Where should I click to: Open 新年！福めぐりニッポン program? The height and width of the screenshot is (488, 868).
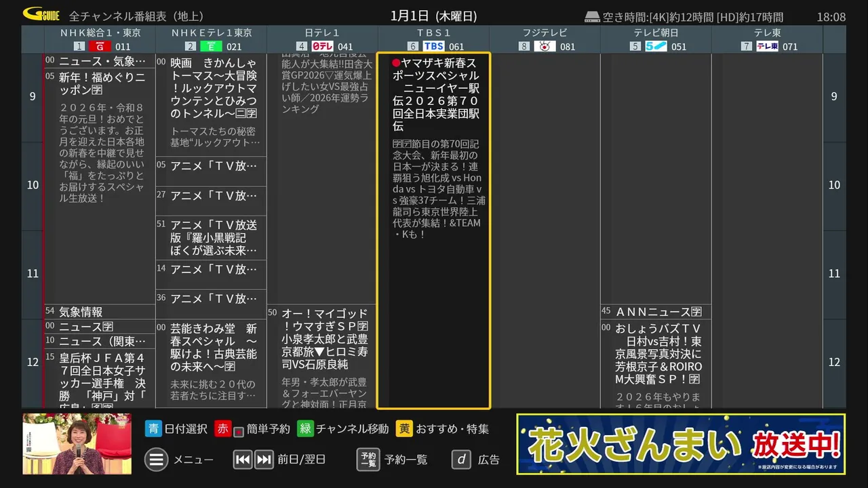coord(100,186)
